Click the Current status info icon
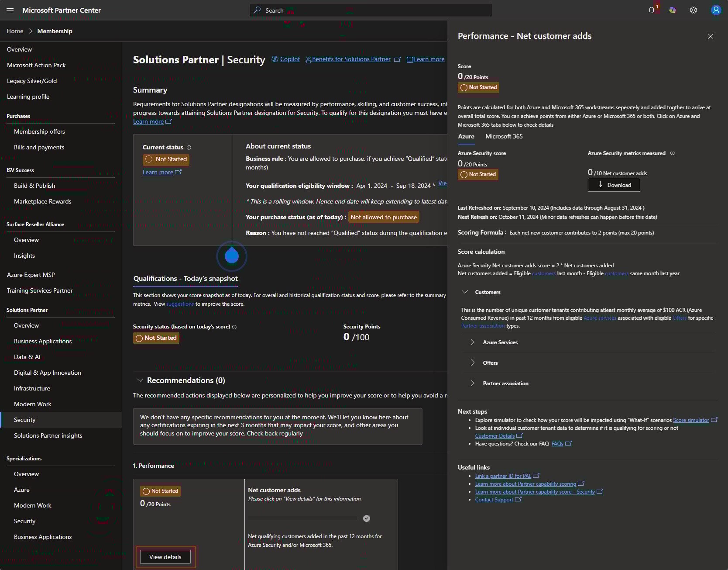Screen dimensions: 728x570 (189, 148)
